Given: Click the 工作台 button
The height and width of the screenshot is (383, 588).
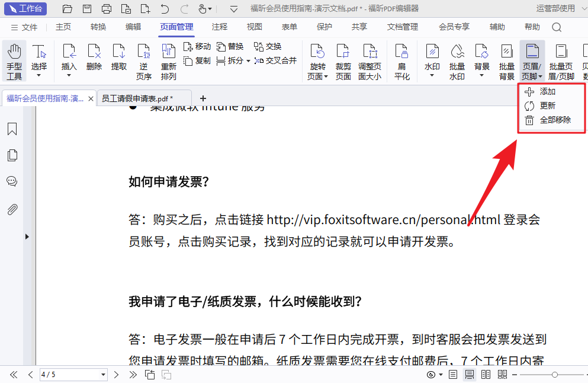Looking at the screenshot, I should (x=26, y=8).
